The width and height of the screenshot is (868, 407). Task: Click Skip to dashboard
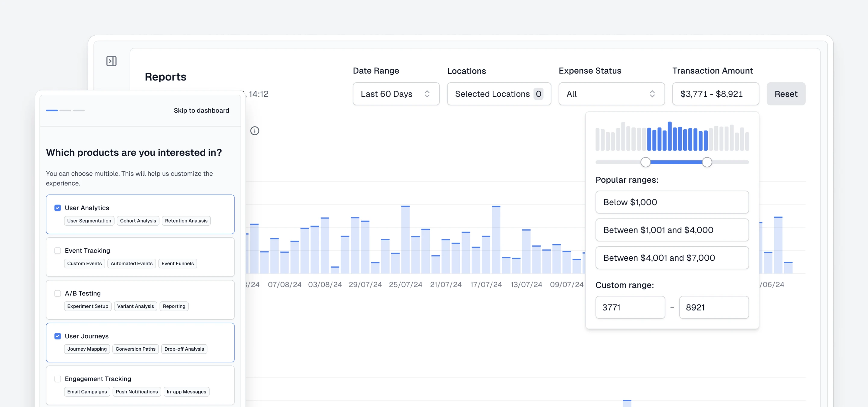(x=201, y=110)
